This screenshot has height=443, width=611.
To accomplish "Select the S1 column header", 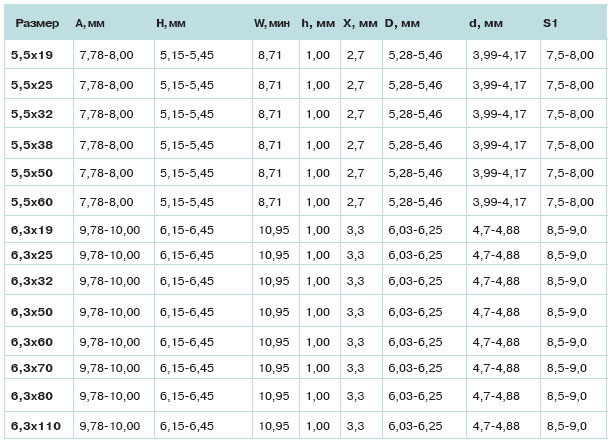I will [x=550, y=23].
